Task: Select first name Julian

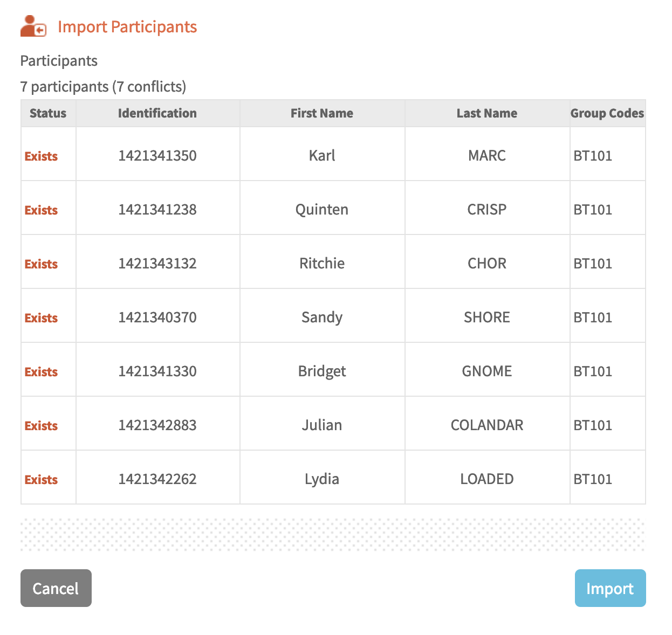Action: [x=322, y=425]
